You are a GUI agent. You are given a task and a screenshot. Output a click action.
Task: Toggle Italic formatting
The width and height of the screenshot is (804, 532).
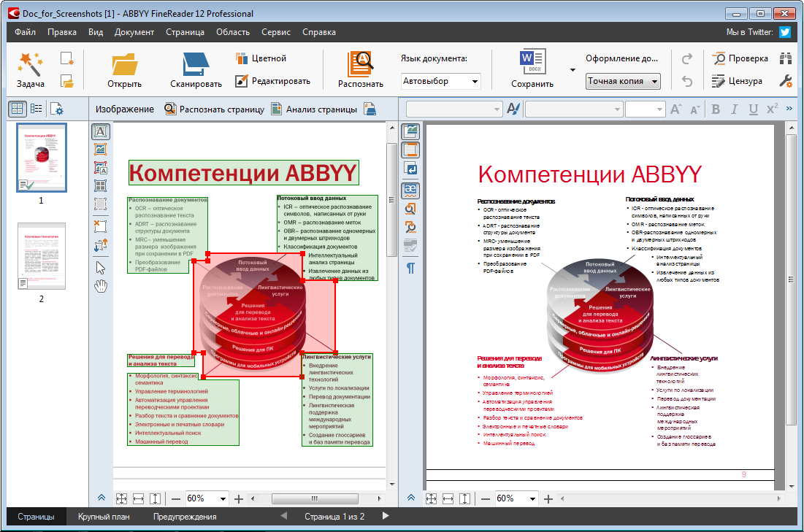tap(735, 109)
